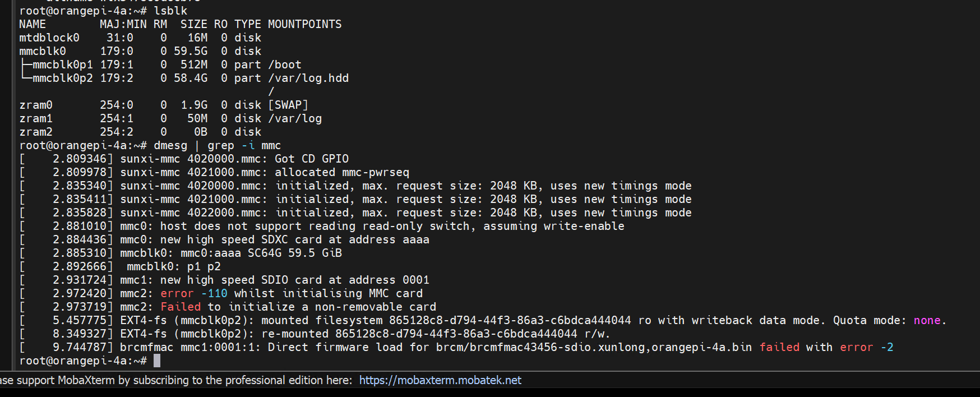Viewport: 980px width, 397px height.
Task: Click the 'mmc-pwrseq' text in dmesg output
Action: pos(376,172)
